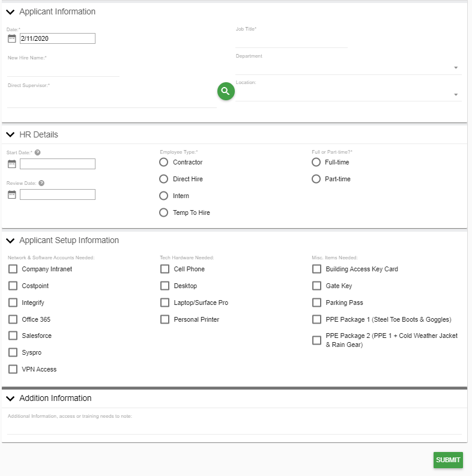Select Temp To Hire radio button
This screenshot has width=472, height=476.
[163, 212]
